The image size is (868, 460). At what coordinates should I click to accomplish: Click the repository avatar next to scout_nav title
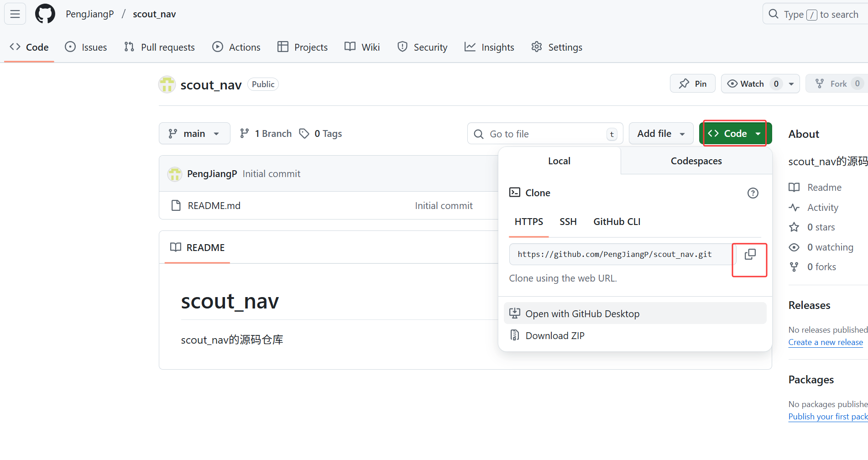coord(167,84)
